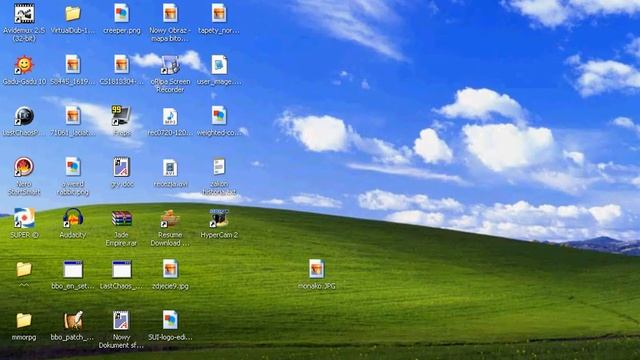Launch the LastChaosP... game shortcut
Image resolution: width=640 pixels, height=360 pixels.
(x=24, y=116)
